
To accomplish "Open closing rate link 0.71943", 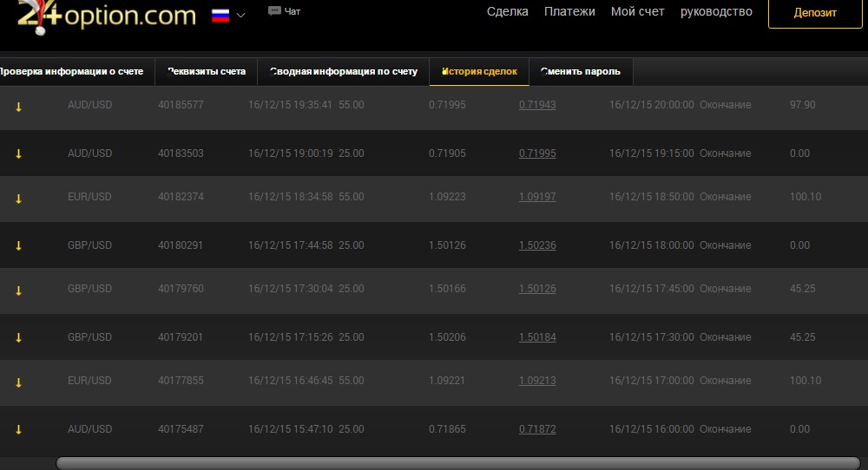I will [537, 105].
